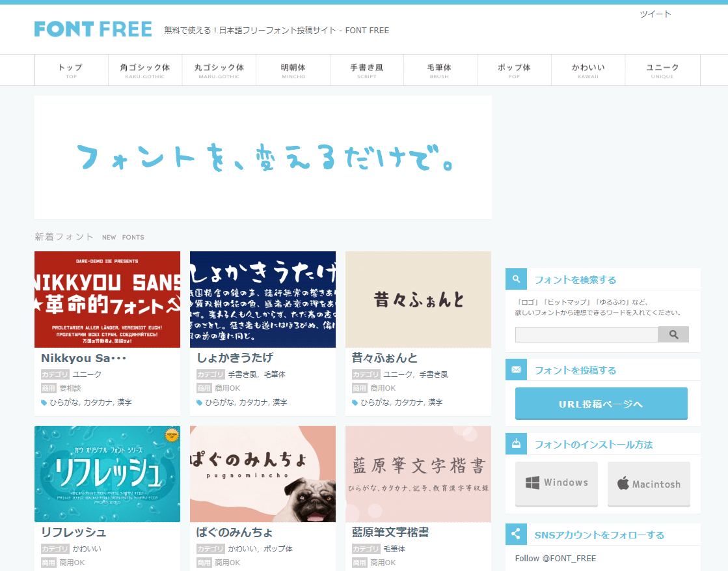Open the 明朝体 category tab
The height and width of the screenshot is (571, 728).
(x=293, y=70)
